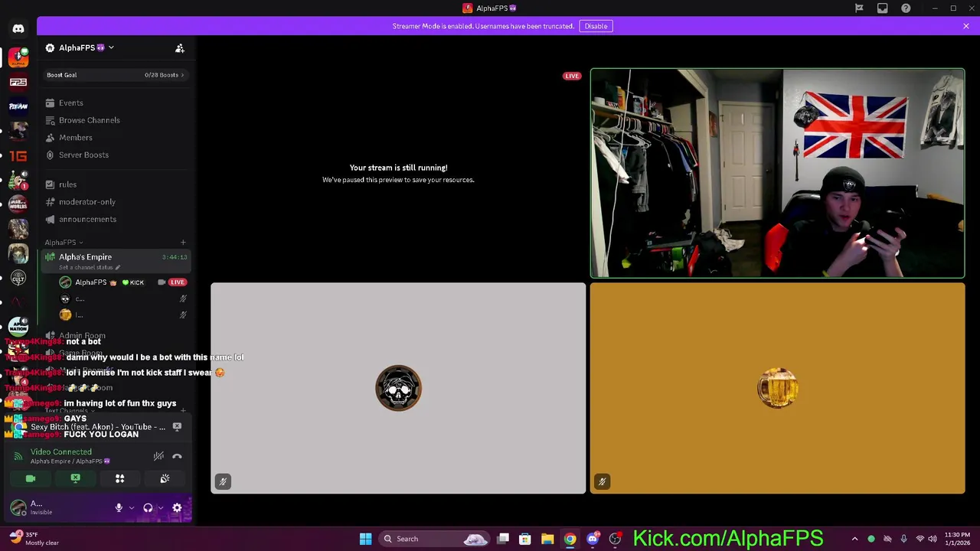Image resolution: width=980 pixels, height=551 pixels.
Task: Toggle screen share button
Action: point(75,478)
